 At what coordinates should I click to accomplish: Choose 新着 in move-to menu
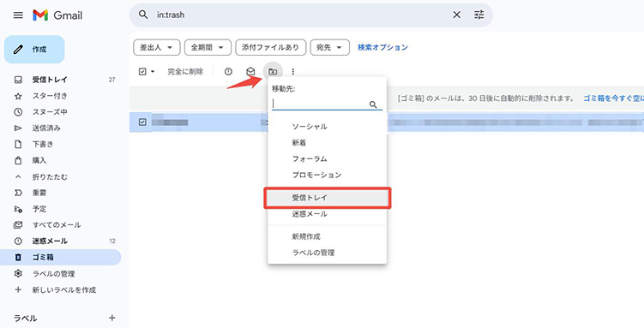pos(327,143)
